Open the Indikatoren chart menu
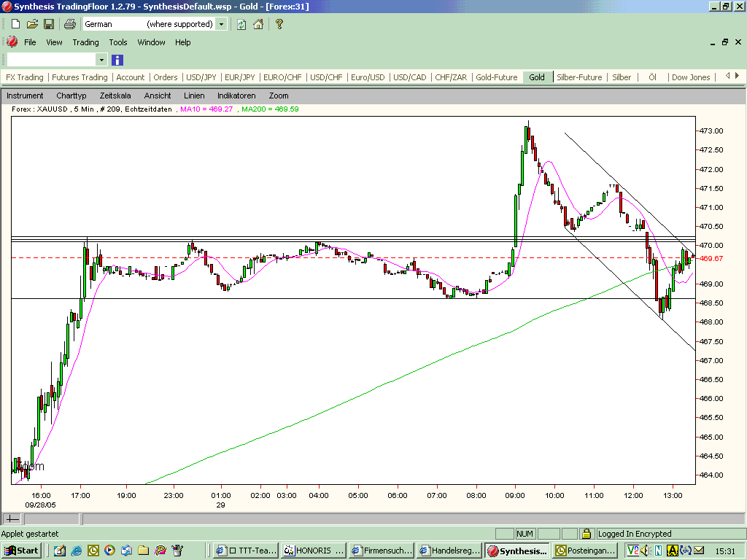Image resolution: width=747 pixels, height=560 pixels. point(237,96)
